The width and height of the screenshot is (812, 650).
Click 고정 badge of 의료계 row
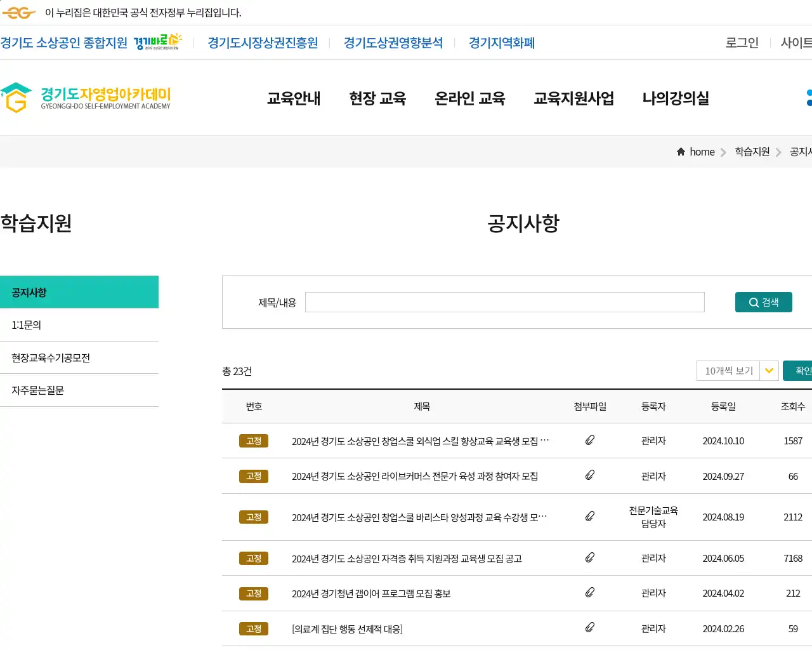coord(254,629)
